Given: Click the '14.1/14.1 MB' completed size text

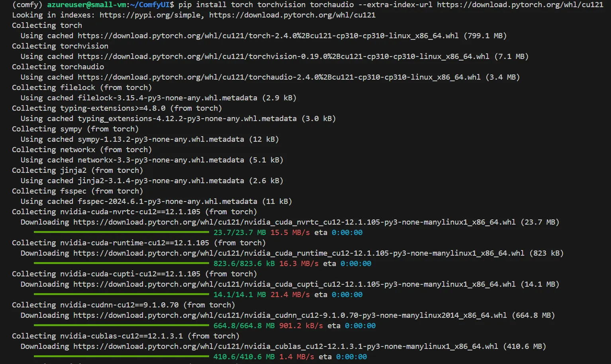Looking at the screenshot, I should click(240, 295).
